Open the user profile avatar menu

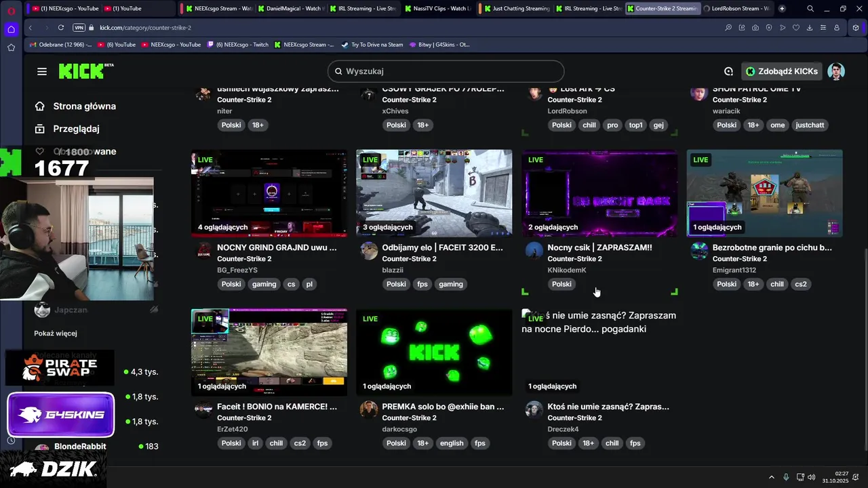(835, 71)
